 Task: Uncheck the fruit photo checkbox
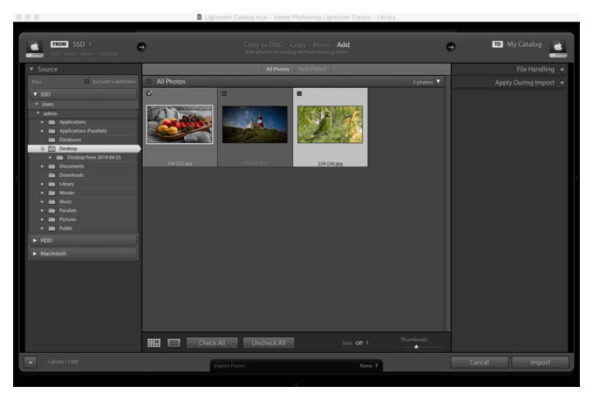tap(149, 93)
